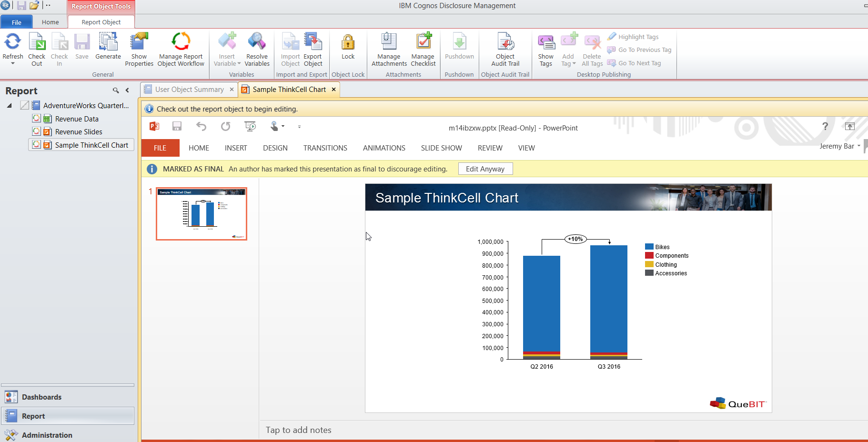The image size is (868, 442).
Task: Click Bikes blue legend swatch
Action: pyautogui.click(x=649, y=247)
